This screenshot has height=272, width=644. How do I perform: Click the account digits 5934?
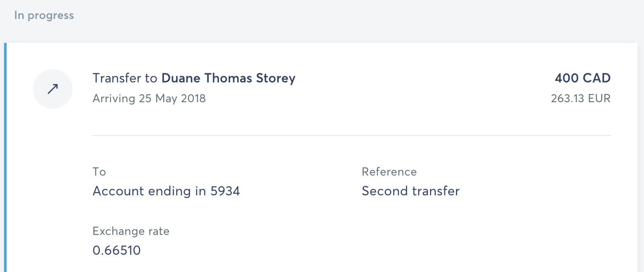tap(225, 191)
